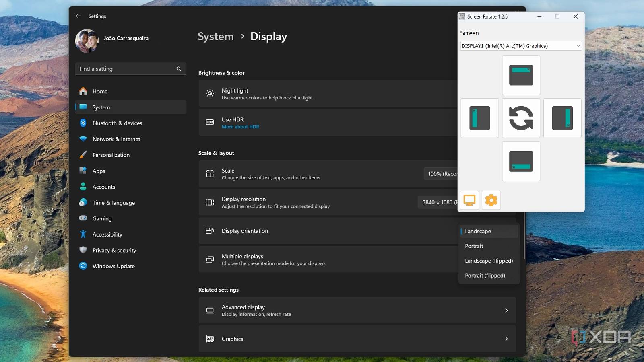644x362 pixels.
Task: Click the rotate refresh icon in Screen Rotate
Action: (521, 118)
